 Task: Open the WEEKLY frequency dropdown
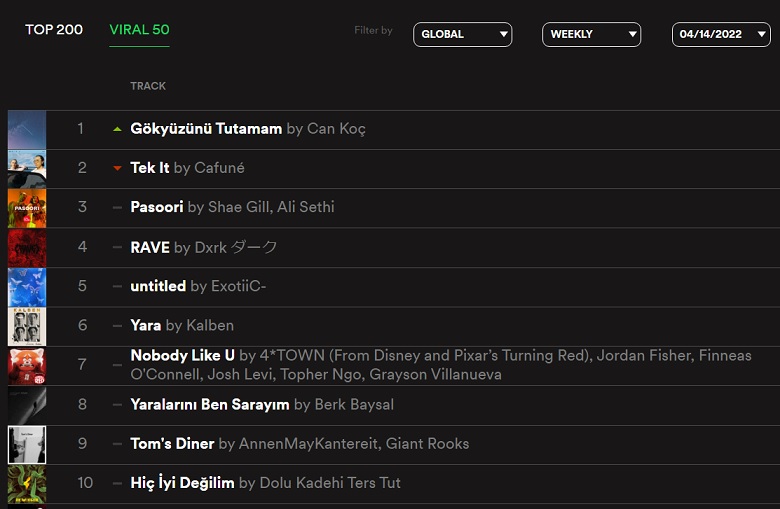tap(591, 34)
